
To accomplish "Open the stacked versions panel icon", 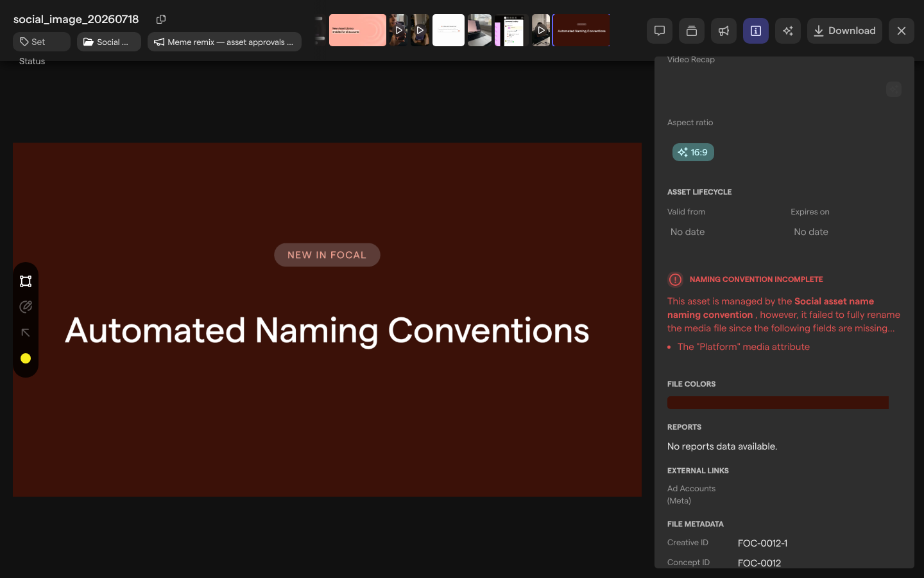I will 692,31.
